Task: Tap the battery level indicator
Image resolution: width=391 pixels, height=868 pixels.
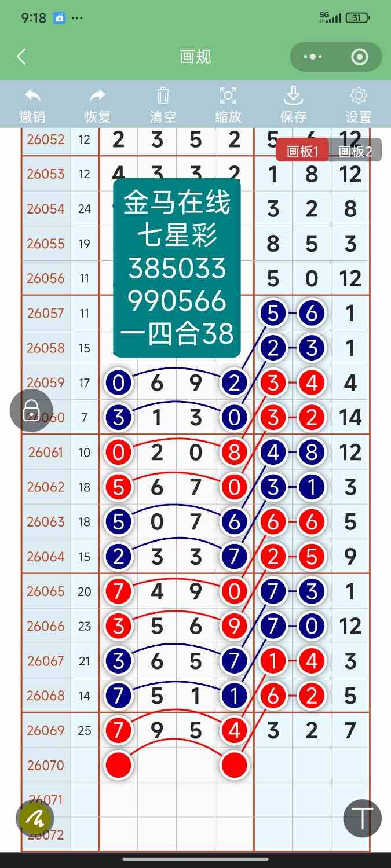Action: pos(357,18)
